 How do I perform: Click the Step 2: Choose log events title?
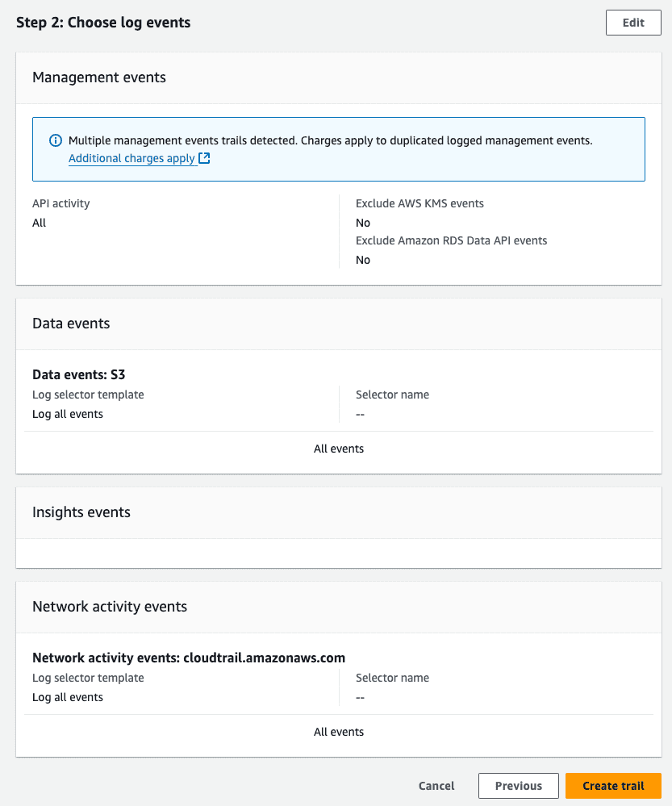coord(103,22)
